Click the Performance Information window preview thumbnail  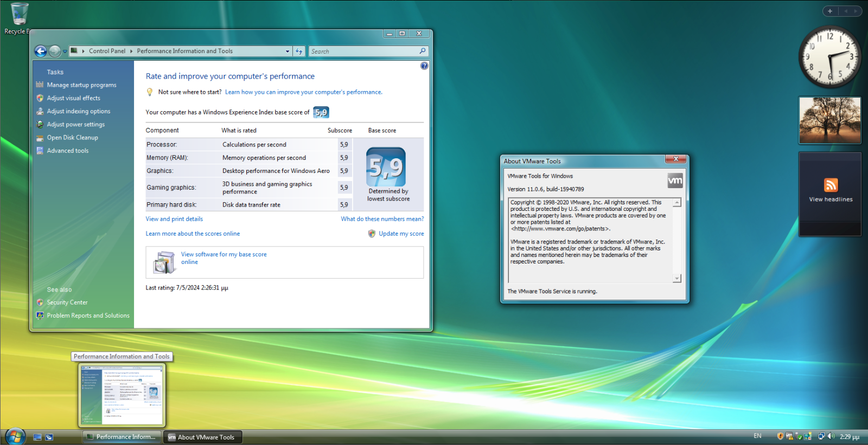point(122,395)
